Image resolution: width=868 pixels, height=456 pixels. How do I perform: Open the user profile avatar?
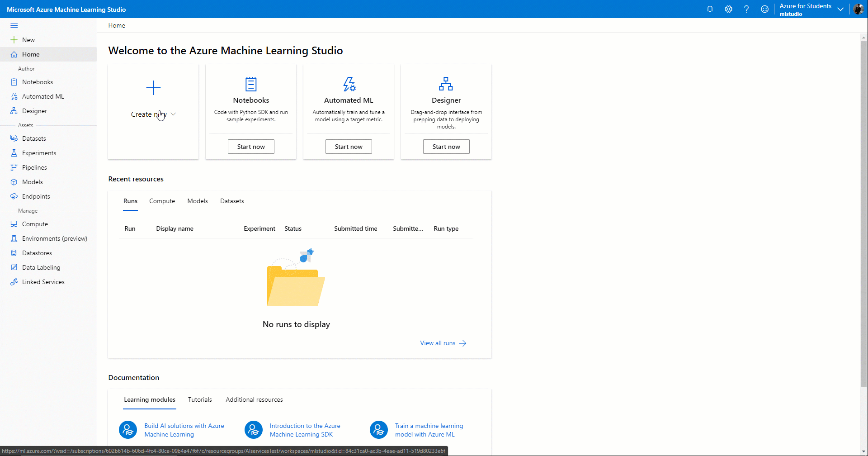tap(859, 9)
